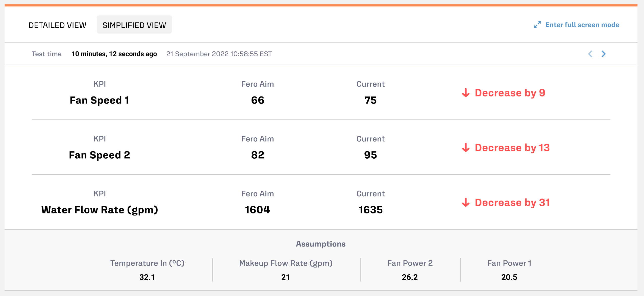Click the Decrease by 31 recommendation text
This screenshot has height=296, width=644.
[x=512, y=203]
